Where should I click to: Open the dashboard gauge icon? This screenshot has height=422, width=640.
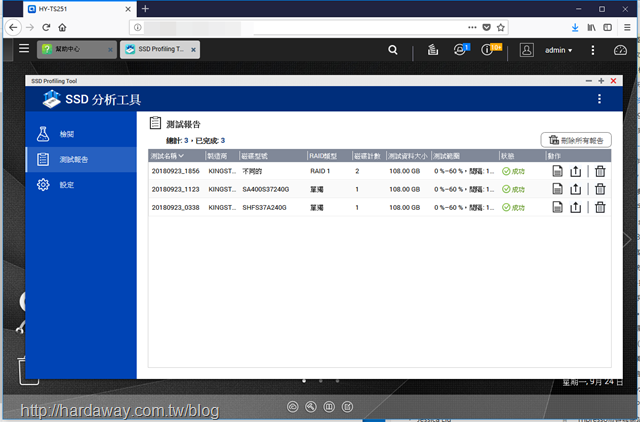click(620, 50)
